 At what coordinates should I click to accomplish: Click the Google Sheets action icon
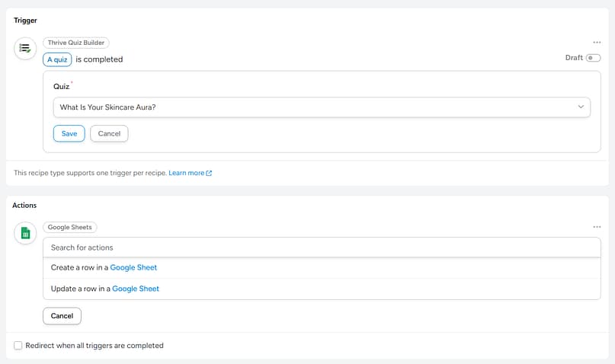25,233
